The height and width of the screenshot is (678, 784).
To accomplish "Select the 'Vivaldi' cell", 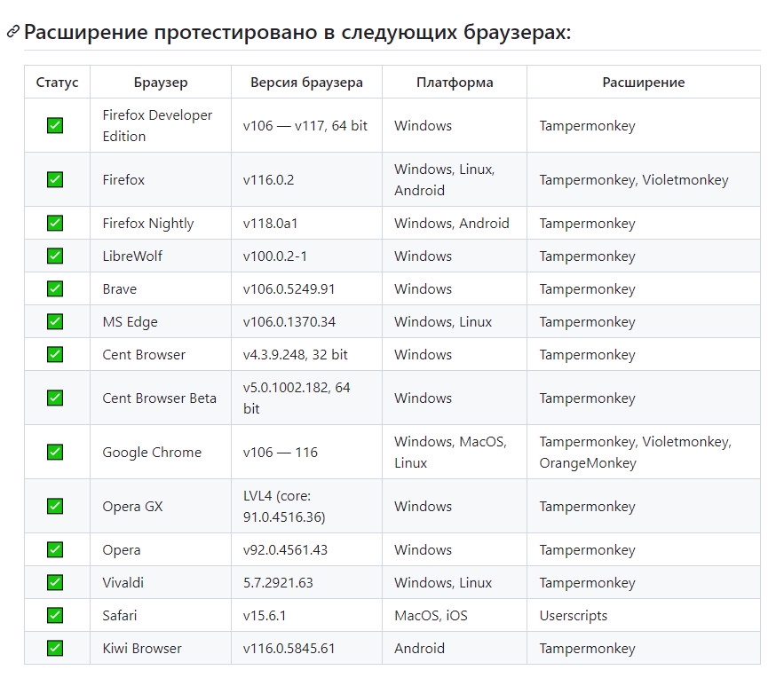I will coord(161,582).
